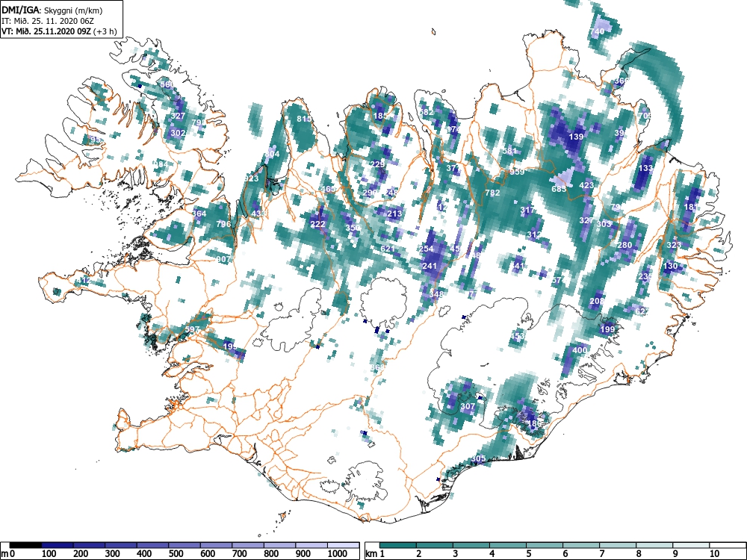Image resolution: width=747 pixels, height=560 pixels.
Task: Click the visibility value '959' on the map
Action: (x=517, y=172)
